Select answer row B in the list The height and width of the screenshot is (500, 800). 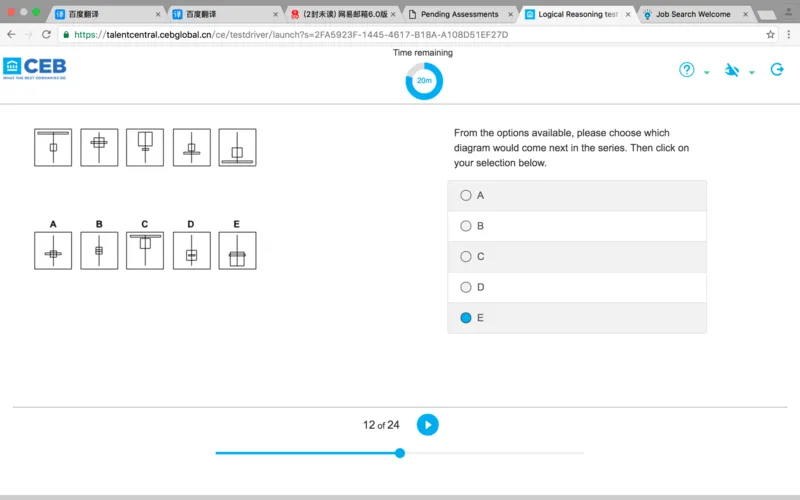point(576,226)
